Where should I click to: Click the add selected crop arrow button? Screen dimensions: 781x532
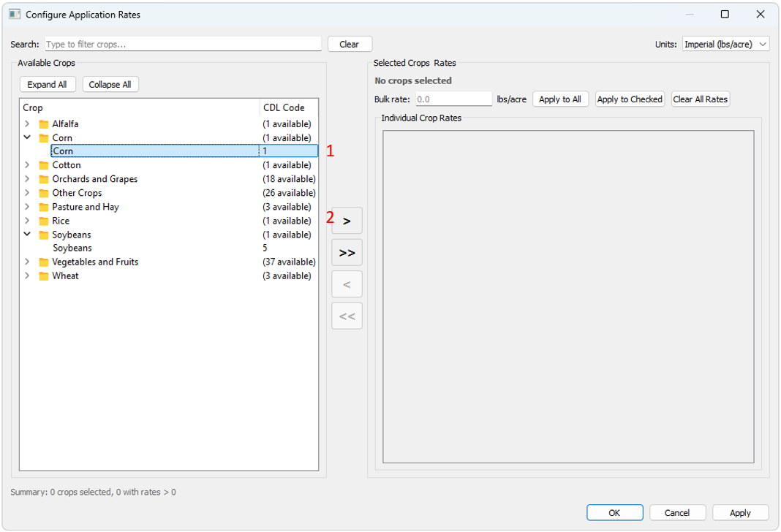coord(347,221)
